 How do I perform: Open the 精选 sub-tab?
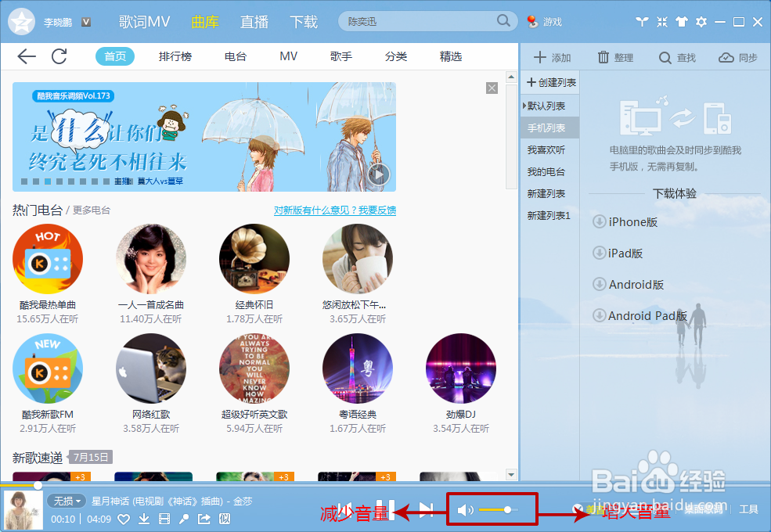tap(450, 56)
